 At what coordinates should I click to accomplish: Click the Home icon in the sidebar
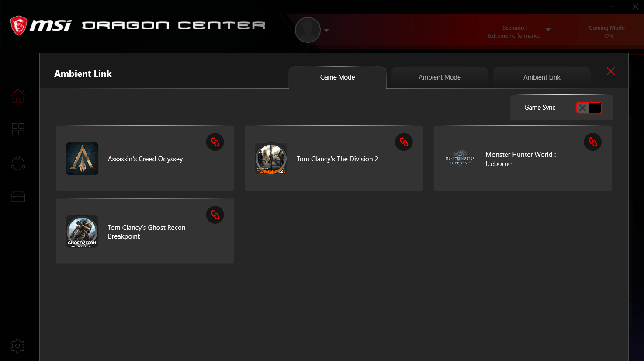[x=18, y=96]
